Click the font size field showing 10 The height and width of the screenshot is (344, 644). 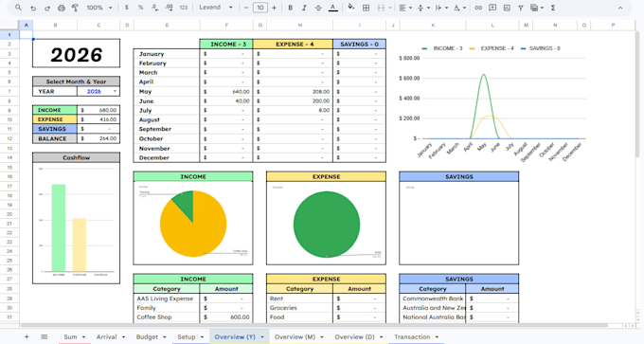[x=260, y=8]
